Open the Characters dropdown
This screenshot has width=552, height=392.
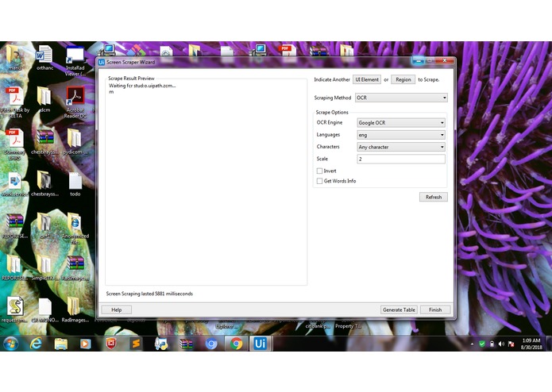pos(401,147)
